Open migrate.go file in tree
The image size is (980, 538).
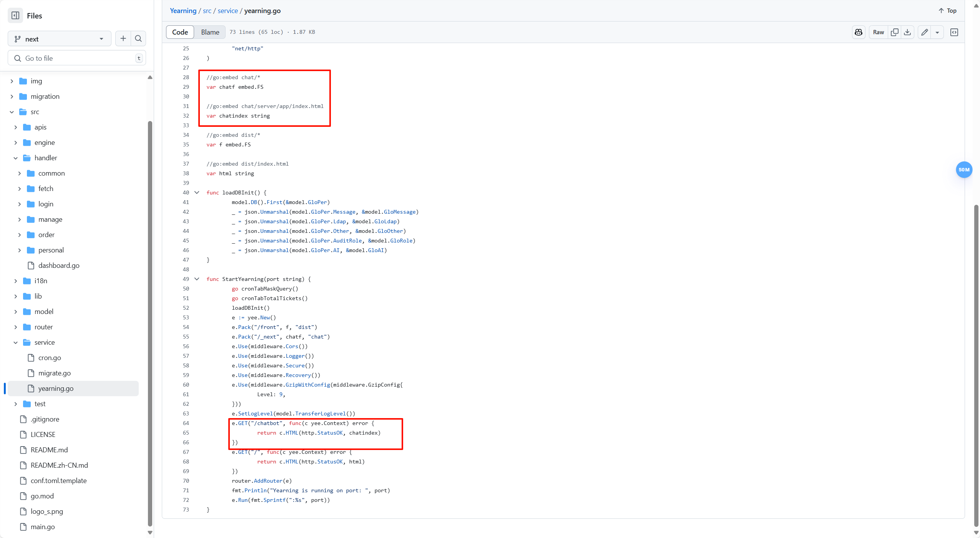pos(55,373)
